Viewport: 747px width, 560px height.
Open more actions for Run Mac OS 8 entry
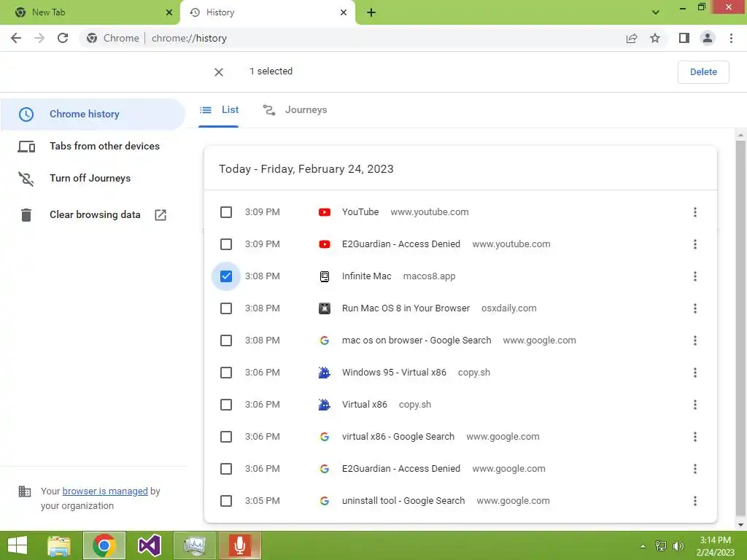click(695, 308)
